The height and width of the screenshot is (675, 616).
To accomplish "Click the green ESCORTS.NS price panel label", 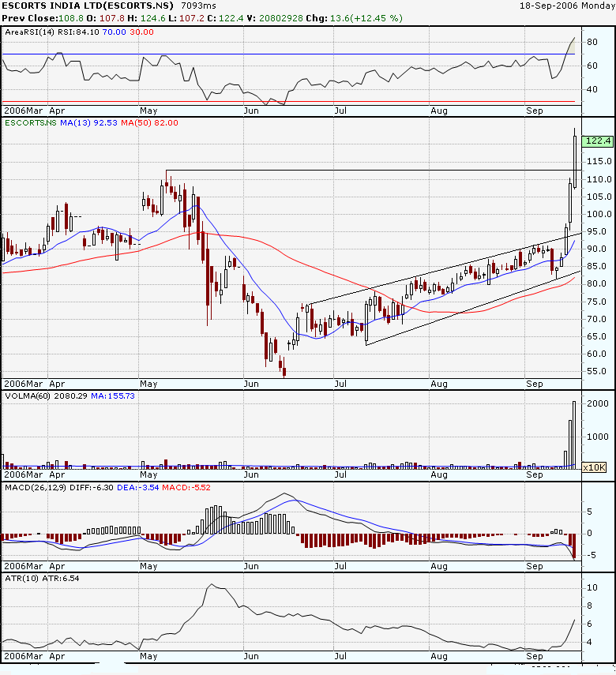I will [31, 122].
